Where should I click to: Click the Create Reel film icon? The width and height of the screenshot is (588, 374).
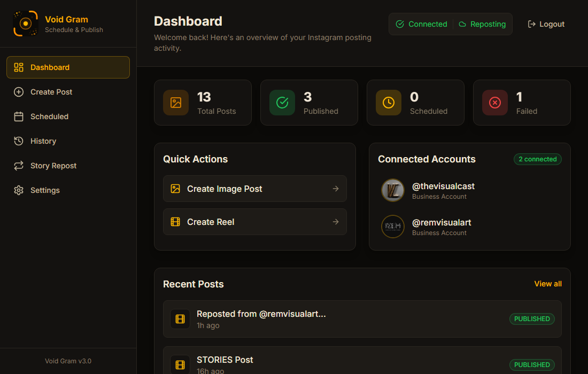pyautogui.click(x=175, y=222)
